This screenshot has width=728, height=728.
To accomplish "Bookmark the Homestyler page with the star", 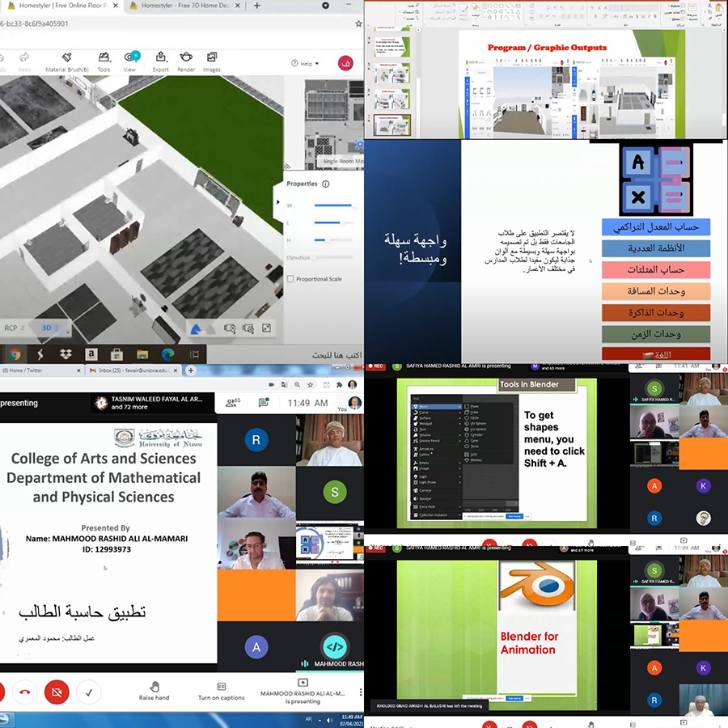I will click(x=358, y=23).
